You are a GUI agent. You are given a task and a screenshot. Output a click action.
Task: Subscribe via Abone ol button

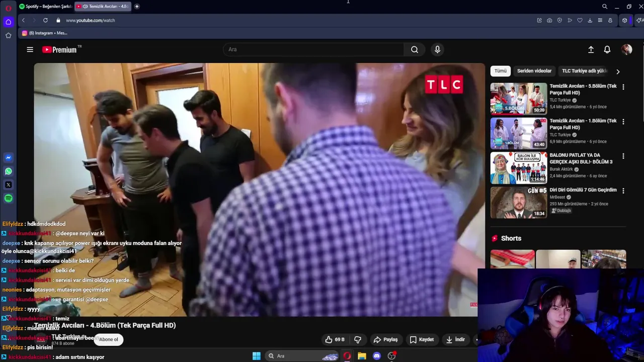click(108, 339)
